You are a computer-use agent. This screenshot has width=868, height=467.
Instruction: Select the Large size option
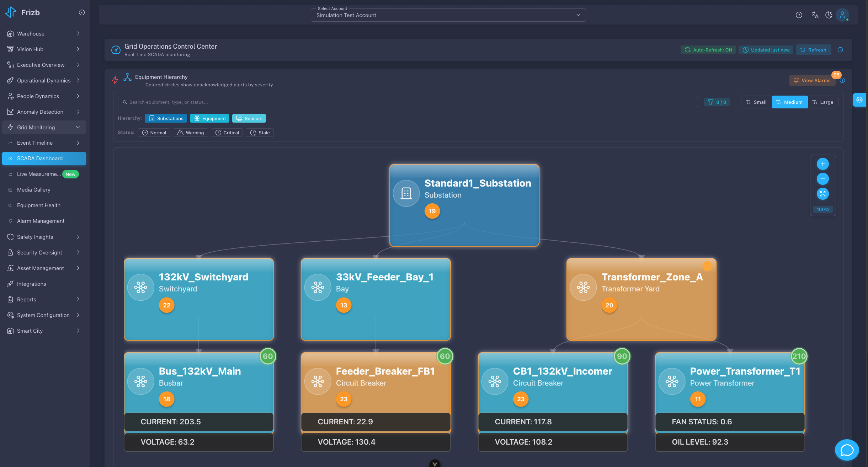(823, 102)
